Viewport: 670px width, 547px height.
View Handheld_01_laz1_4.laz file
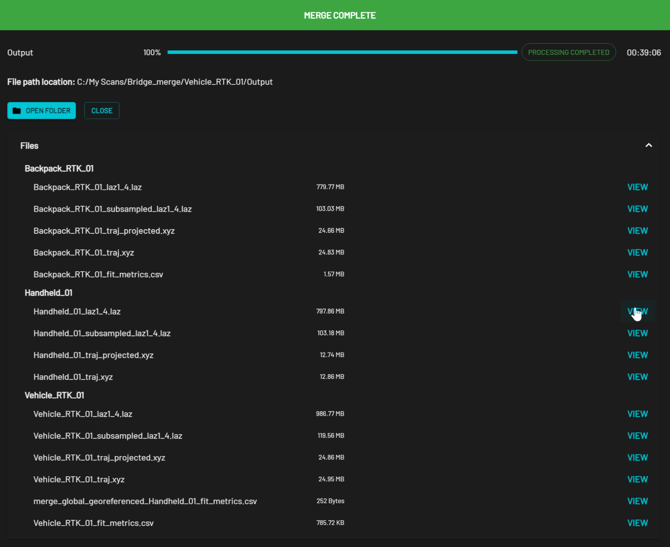pyautogui.click(x=637, y=311)
